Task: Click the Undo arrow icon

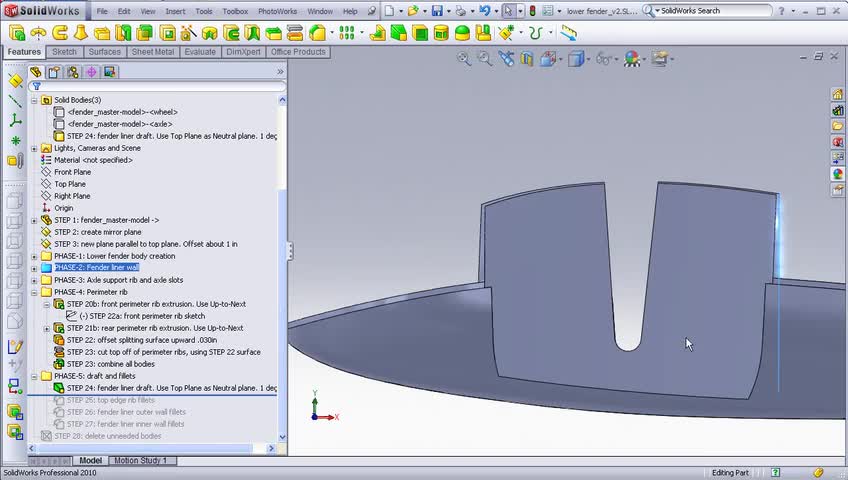Action: point(484,11)
